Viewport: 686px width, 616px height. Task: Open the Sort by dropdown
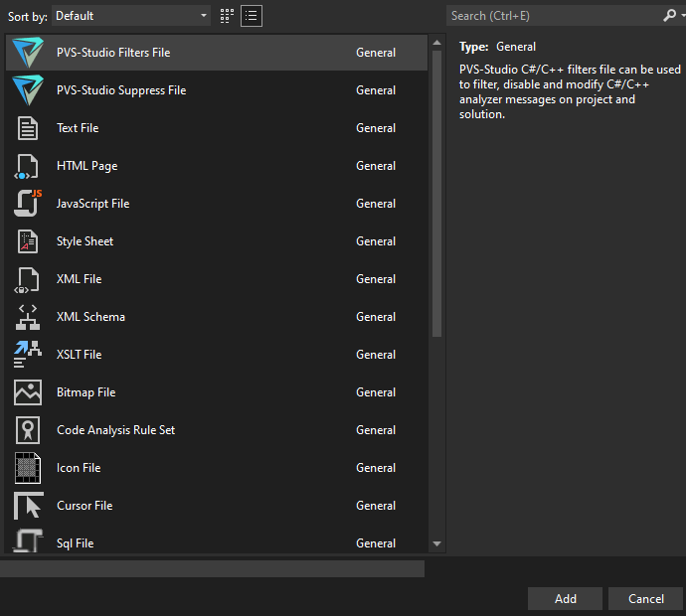click(131, 16)
